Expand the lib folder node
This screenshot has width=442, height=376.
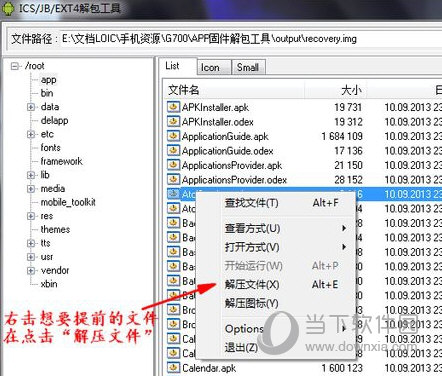tap(31, 175)
